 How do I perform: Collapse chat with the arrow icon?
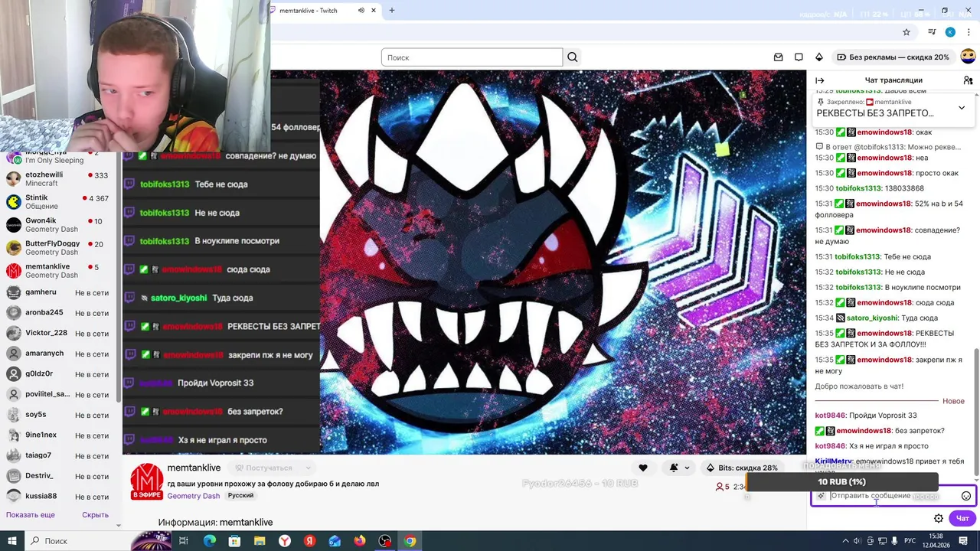819,80
